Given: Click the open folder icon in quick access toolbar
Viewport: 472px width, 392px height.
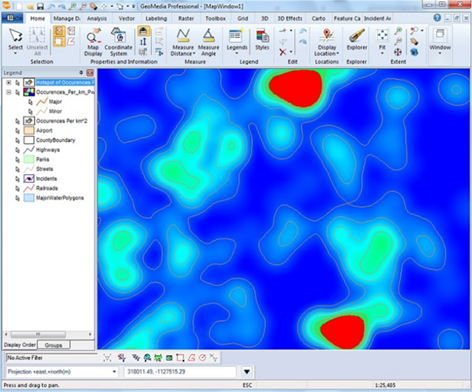Looking at the screenshot, I should coord(30,6).
